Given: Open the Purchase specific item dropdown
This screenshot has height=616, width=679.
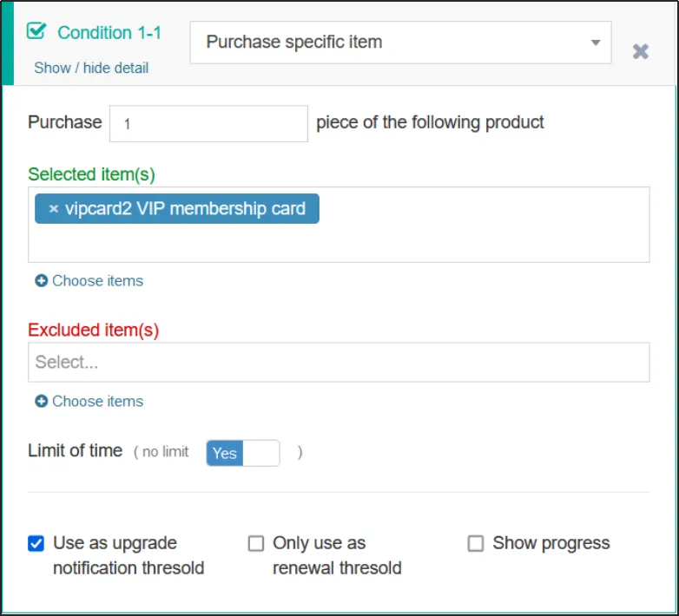Looking at the screenshot, I should 399,43.
